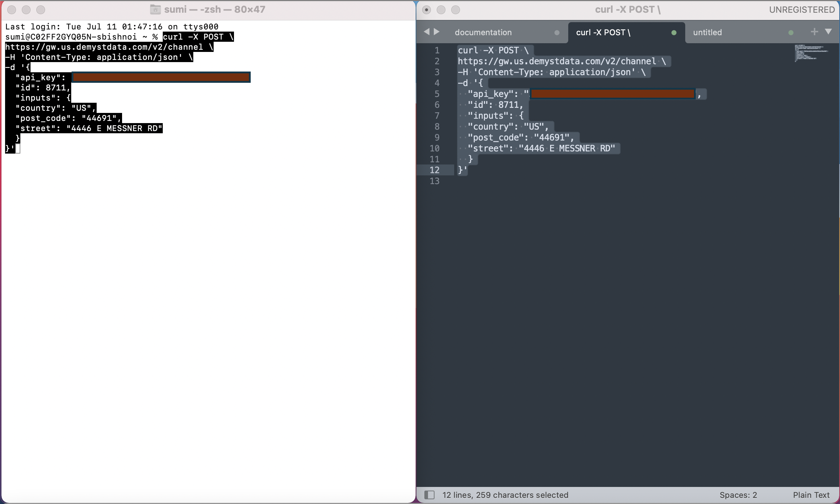Click line number 13 in gutter
The width and height of the screenshot is (840, 504).
pos(435,181)
